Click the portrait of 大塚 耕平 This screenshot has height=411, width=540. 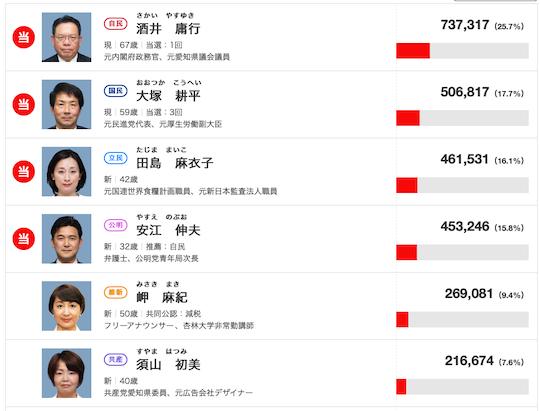[x=66, y=104]
